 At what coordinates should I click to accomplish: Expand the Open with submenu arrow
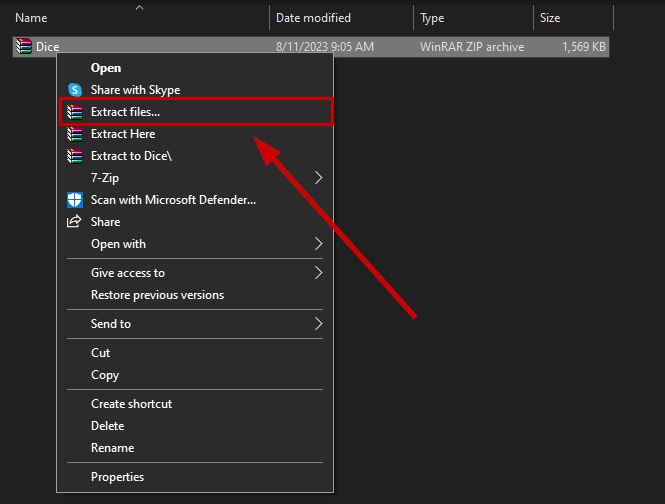319,244
